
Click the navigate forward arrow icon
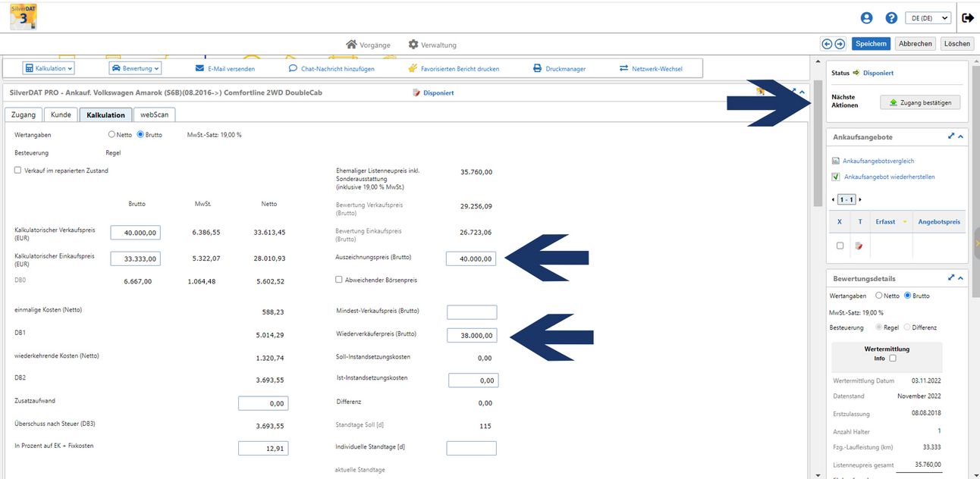pyautogui.click(x=840, y=44)
